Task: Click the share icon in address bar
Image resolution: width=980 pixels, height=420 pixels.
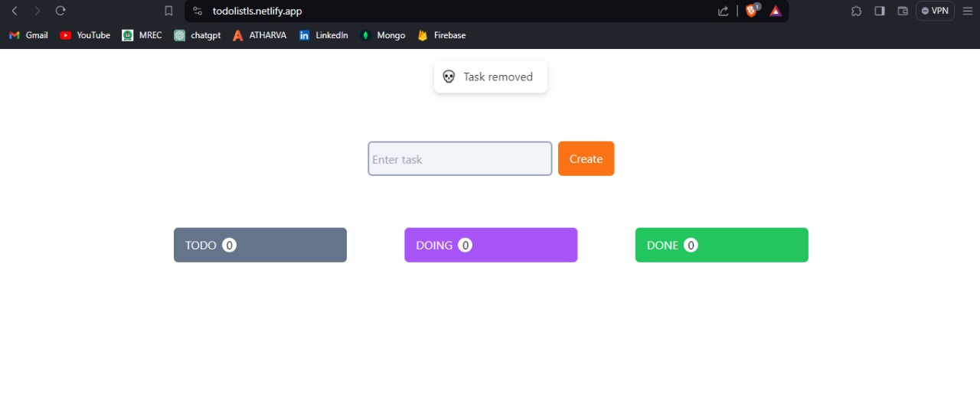Action: tap(723, 11)
